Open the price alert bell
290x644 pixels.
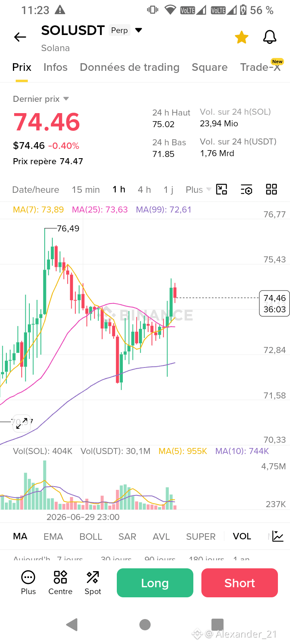(269, 37)
